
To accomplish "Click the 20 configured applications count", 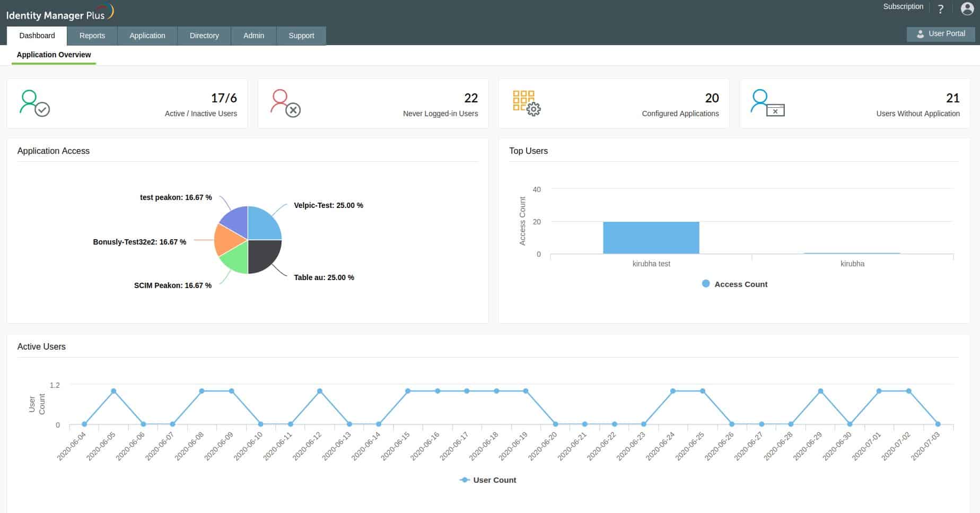I will (x=712, y=98).
